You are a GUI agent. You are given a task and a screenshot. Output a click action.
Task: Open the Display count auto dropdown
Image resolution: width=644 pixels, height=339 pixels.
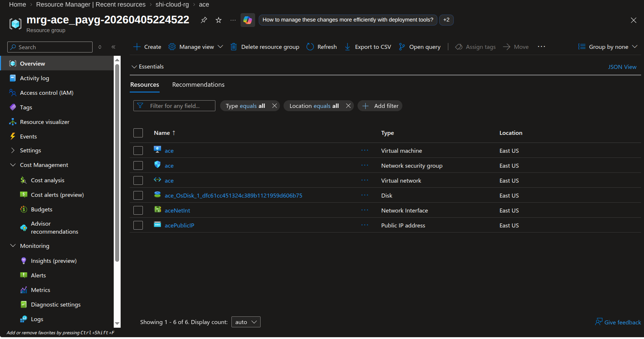(x=246, y=322)
